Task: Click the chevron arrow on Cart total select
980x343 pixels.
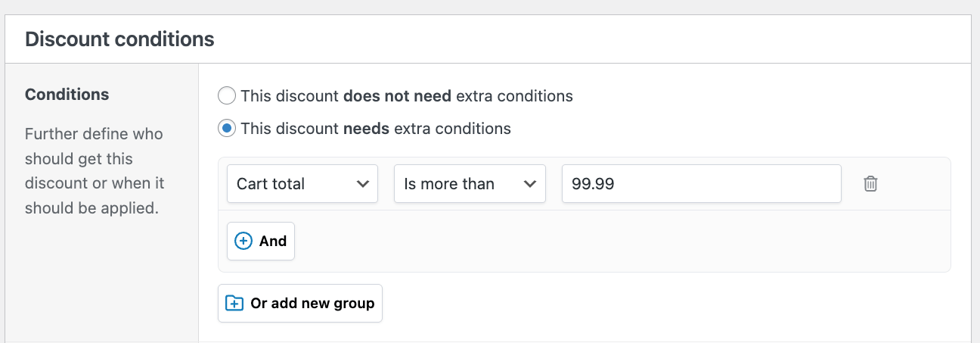Action: coord(362,184)
